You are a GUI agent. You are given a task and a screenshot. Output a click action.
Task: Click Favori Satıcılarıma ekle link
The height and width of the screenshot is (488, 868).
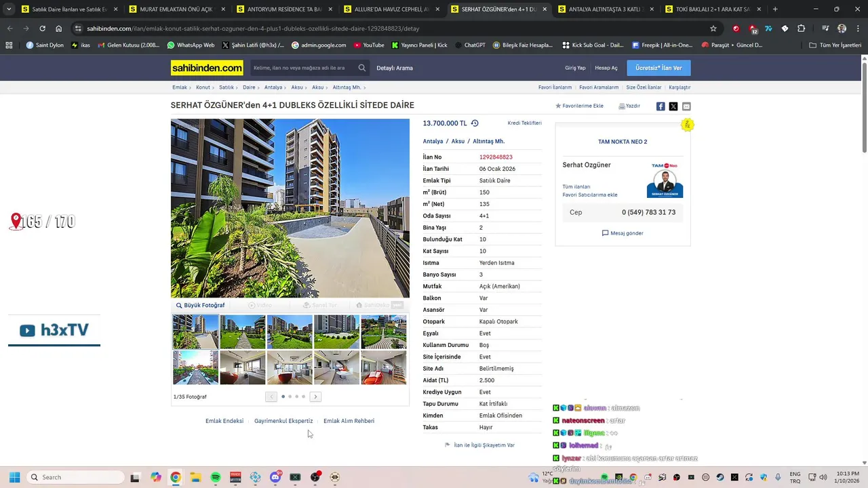590,195
